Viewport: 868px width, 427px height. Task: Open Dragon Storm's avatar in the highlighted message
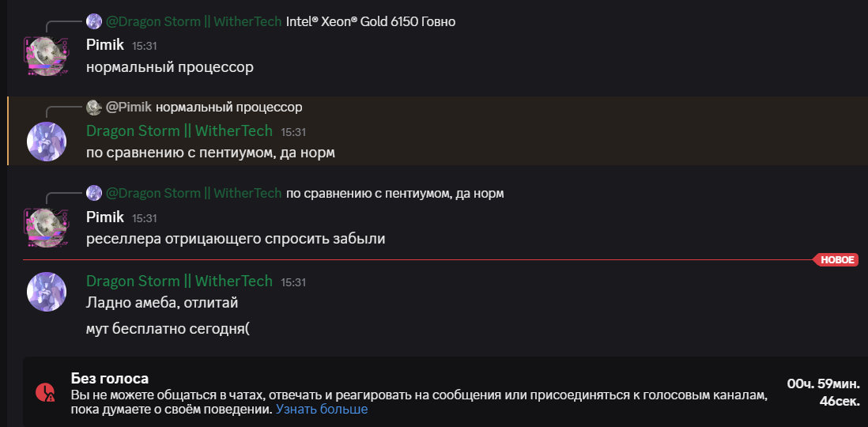[x=47, y=142]
